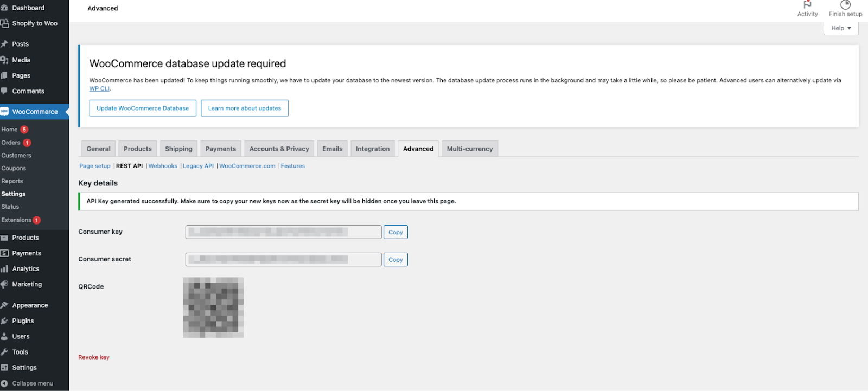Open the Plugins plug icon
The height and width of the screenshot is (391, 868).
4,321
